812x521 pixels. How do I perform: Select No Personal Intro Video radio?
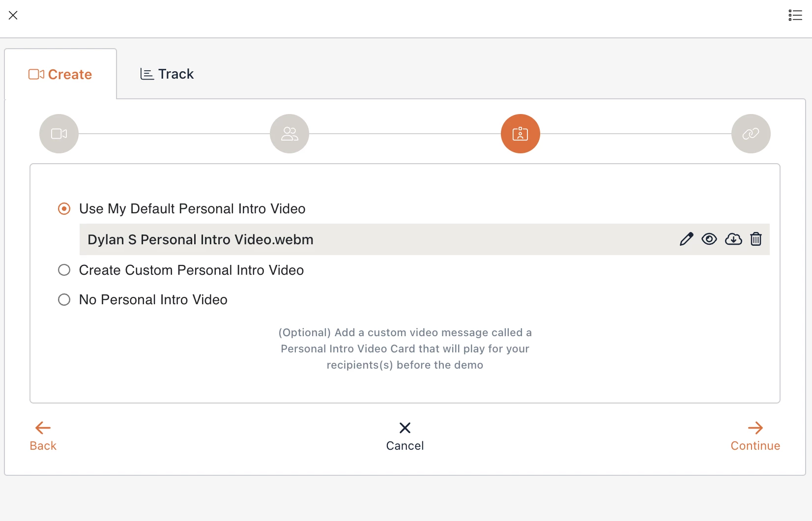(x=64, y=300)
